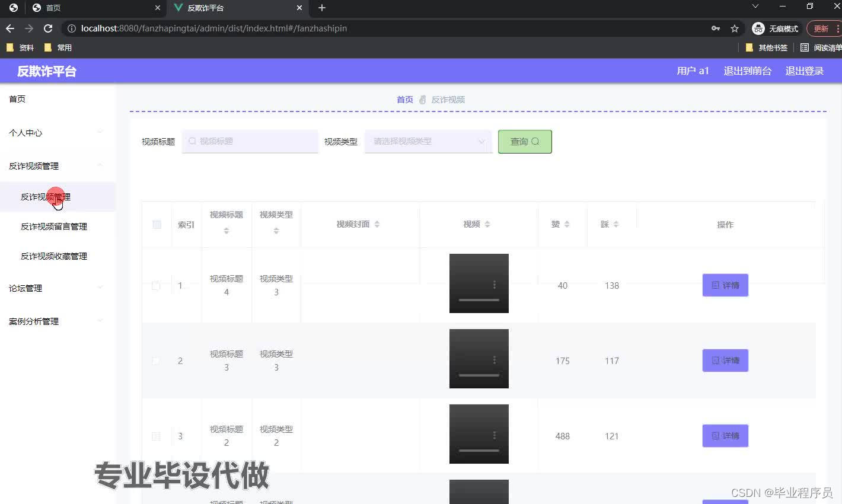
Task: Open 详情 for row 3
Action: pyautogui.click(x=725, y=436)
